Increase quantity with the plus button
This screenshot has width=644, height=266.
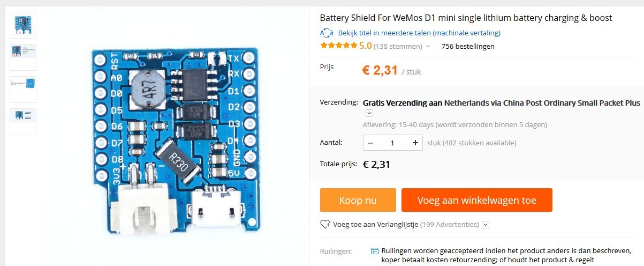coord(415,143)
